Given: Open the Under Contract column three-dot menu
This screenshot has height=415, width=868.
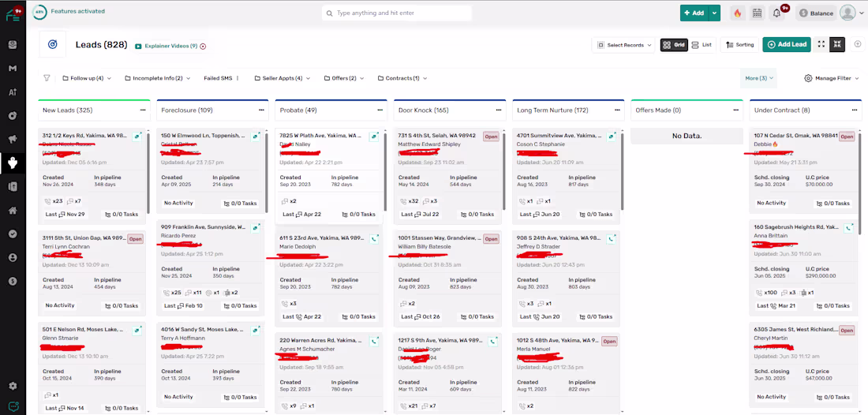Looking at the screenshot, I should tap(854, 110).
